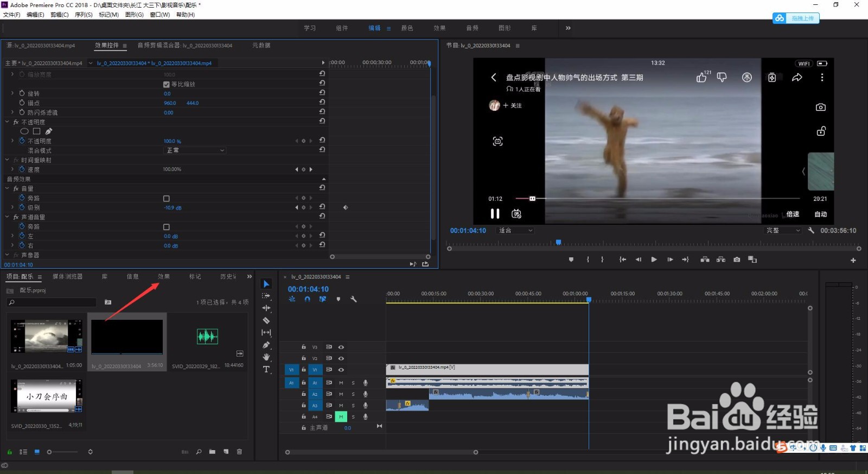Unmute the A4 audio track

pyautogui.click(x=341, y=416)
